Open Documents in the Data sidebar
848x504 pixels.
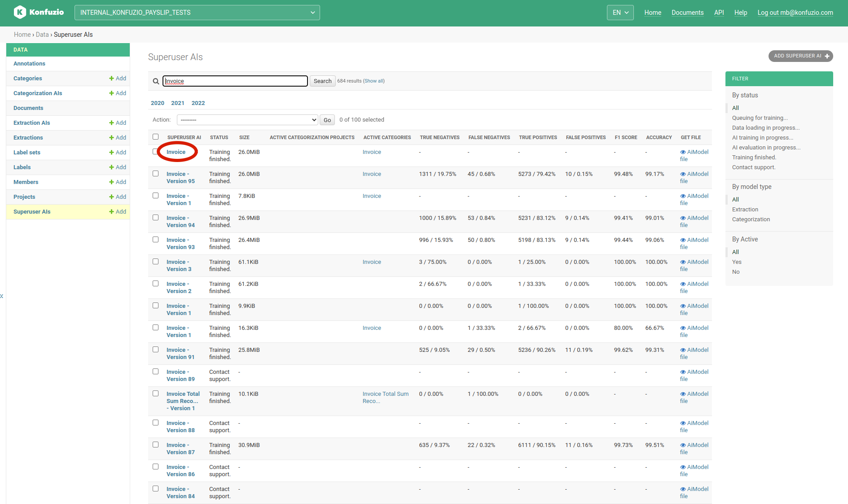click(x=28, y=108)
